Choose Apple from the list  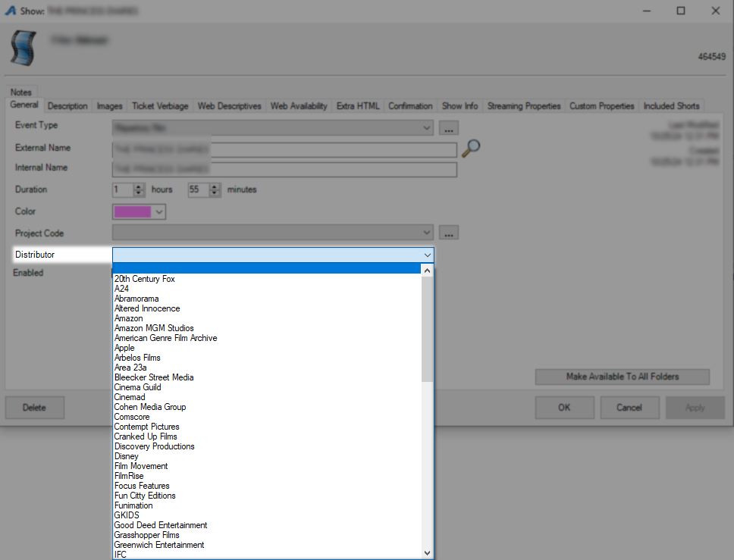[267, 348]
